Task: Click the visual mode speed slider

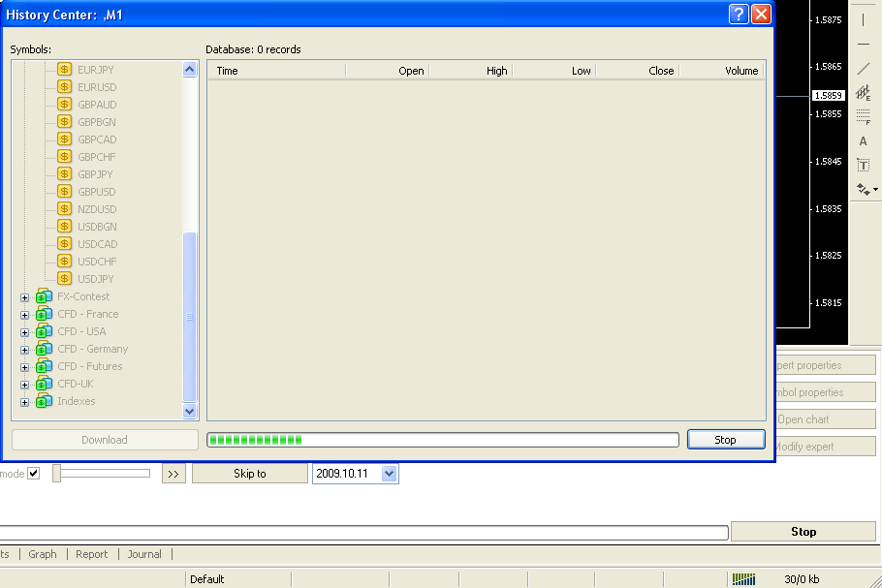Action: point(102,473)
